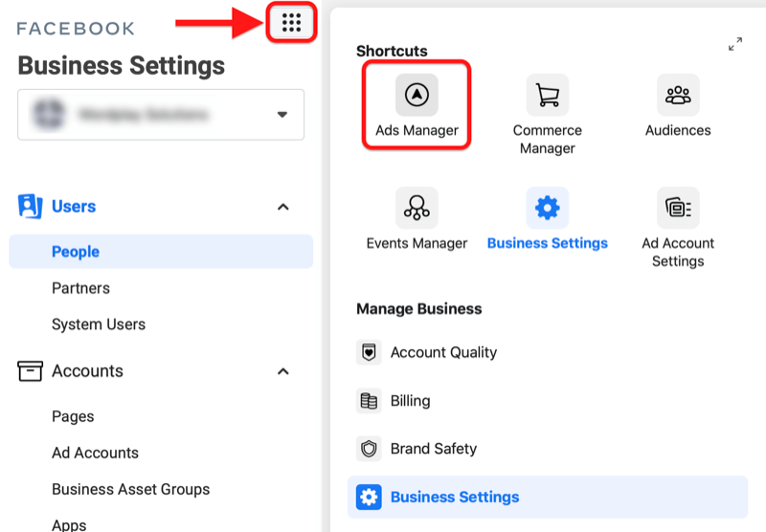The height and width of the screenshot is (532, 766).
Task: Collapse the Users section chevron
Action: [x=282, y=207]
